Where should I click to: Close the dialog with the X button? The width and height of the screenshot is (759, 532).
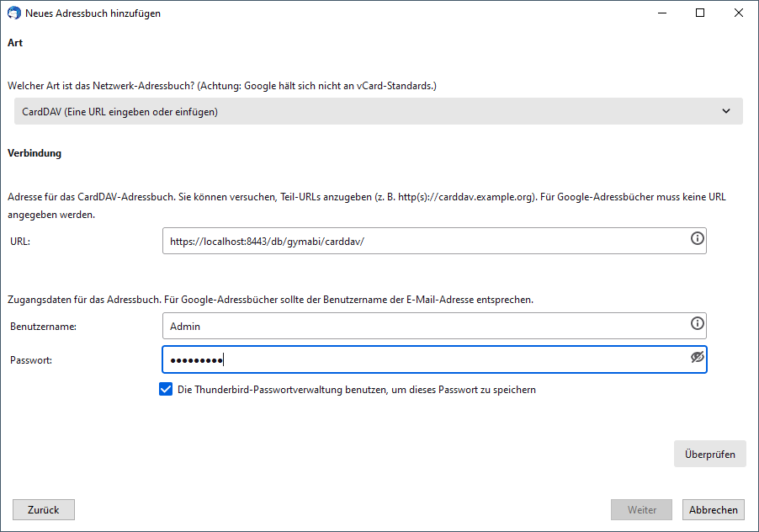738,13
